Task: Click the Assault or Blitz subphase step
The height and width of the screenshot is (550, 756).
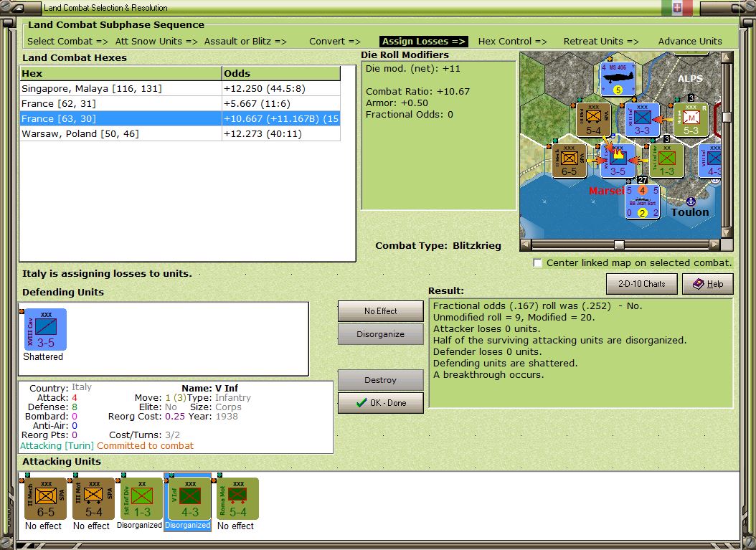Action: tap(245, 42)
